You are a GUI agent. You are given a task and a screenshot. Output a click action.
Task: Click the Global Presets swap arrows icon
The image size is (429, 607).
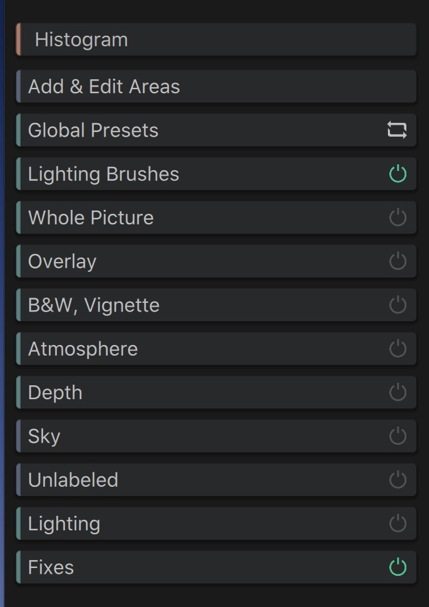coord(397,130)
